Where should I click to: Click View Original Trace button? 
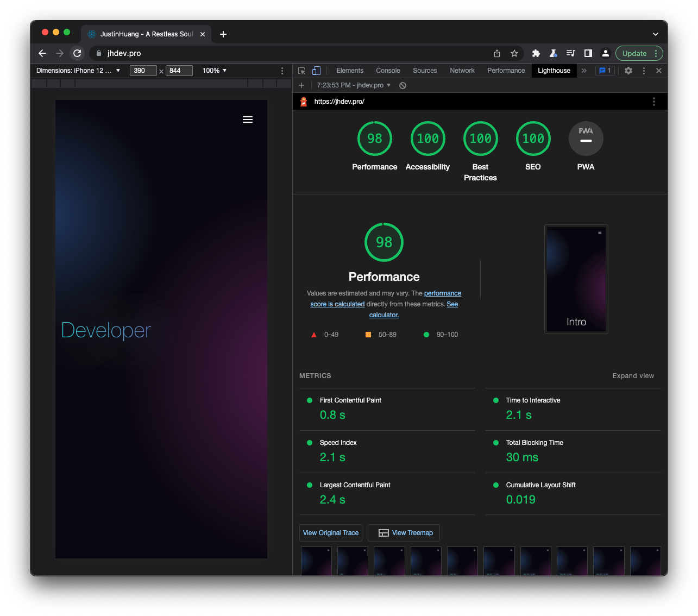(x=331, y=533)
